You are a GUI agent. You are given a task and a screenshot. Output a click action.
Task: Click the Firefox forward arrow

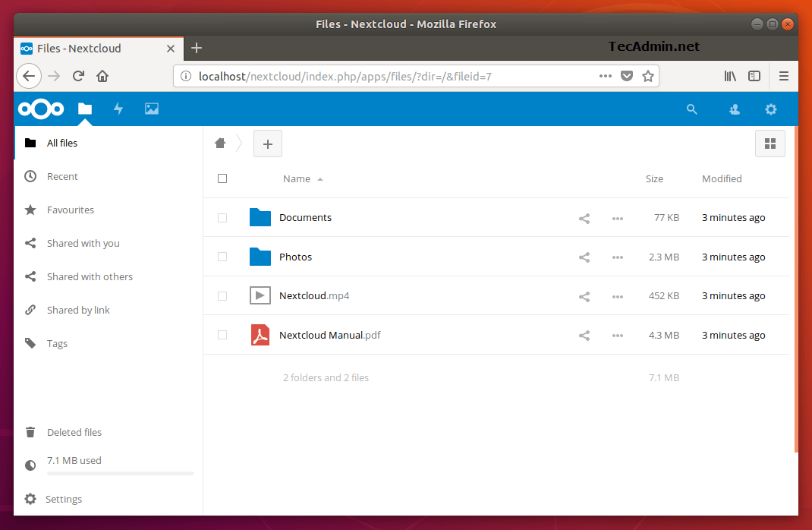pos(54,76)
